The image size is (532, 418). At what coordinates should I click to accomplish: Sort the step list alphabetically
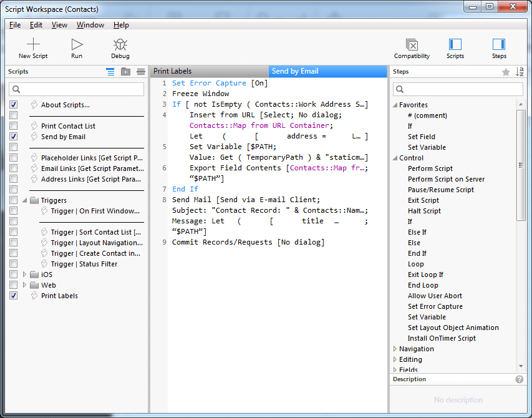[x=520, y=71]
